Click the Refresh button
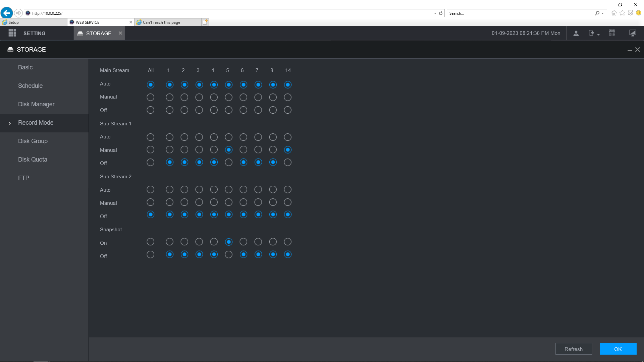This screenshot has height=362, width=644. 574,349
